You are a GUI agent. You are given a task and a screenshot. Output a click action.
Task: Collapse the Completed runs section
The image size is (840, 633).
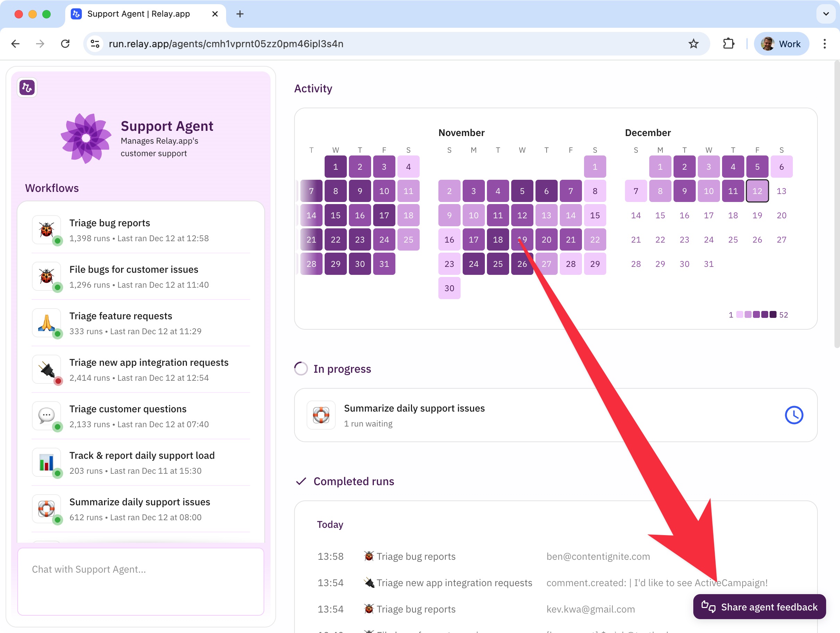353,481
